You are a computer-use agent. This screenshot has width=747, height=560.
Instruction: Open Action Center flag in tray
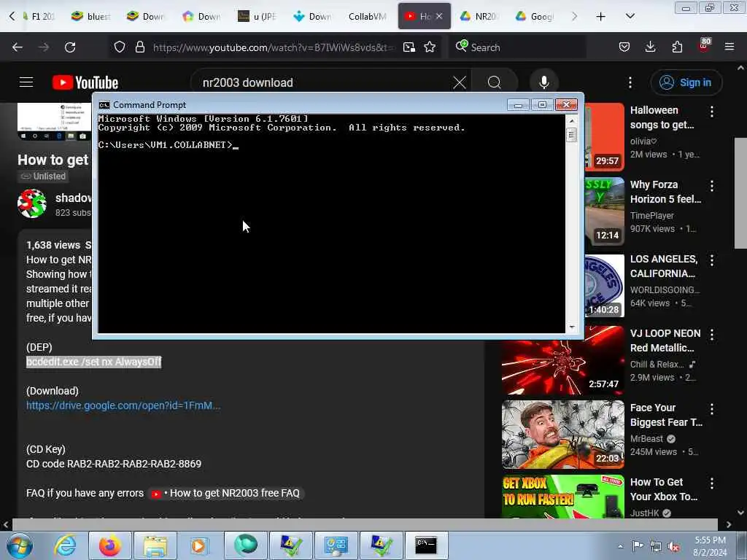pos(638,546)
